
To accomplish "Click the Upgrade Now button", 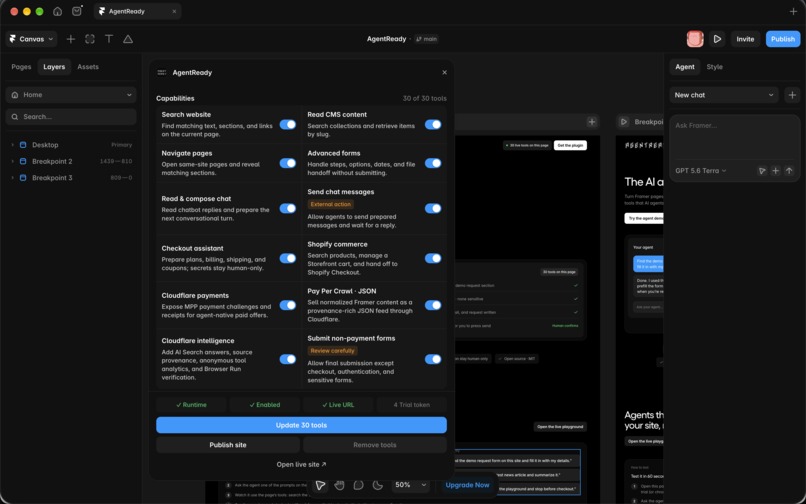I will click(467, 485).
